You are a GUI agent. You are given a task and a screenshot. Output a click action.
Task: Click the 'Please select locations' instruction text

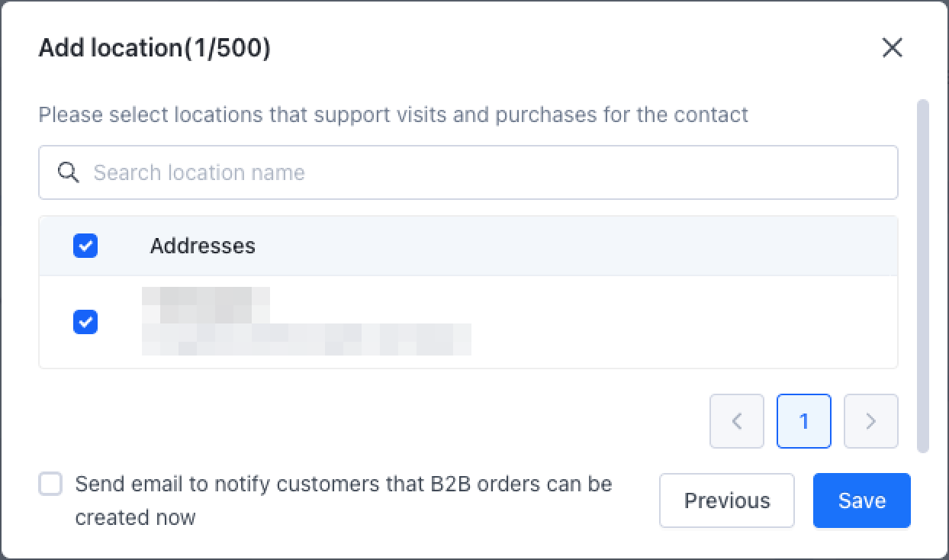coord(393,115)
